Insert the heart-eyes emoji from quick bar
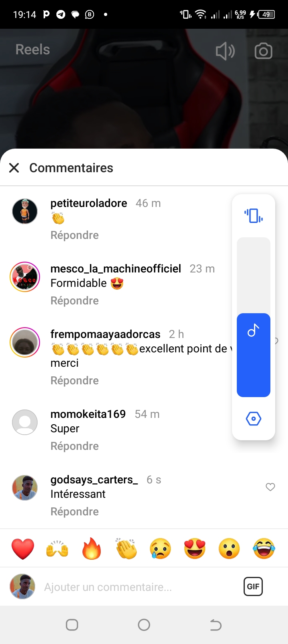The image size is (288, 644). click(195, 549)
